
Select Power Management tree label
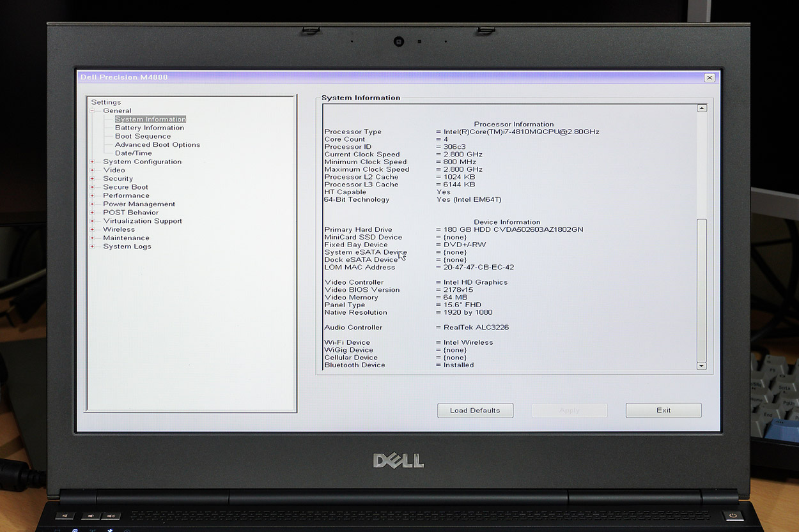click(x=139, y=204)
